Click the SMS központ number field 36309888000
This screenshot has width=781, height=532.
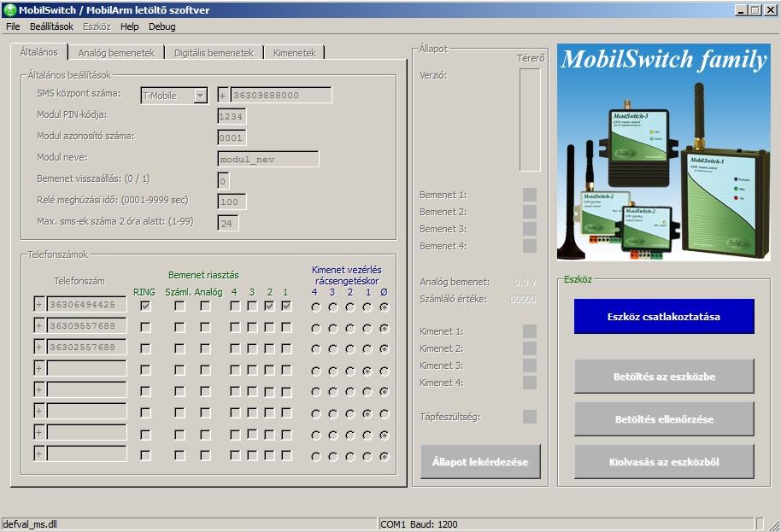[x=281, y=95]
